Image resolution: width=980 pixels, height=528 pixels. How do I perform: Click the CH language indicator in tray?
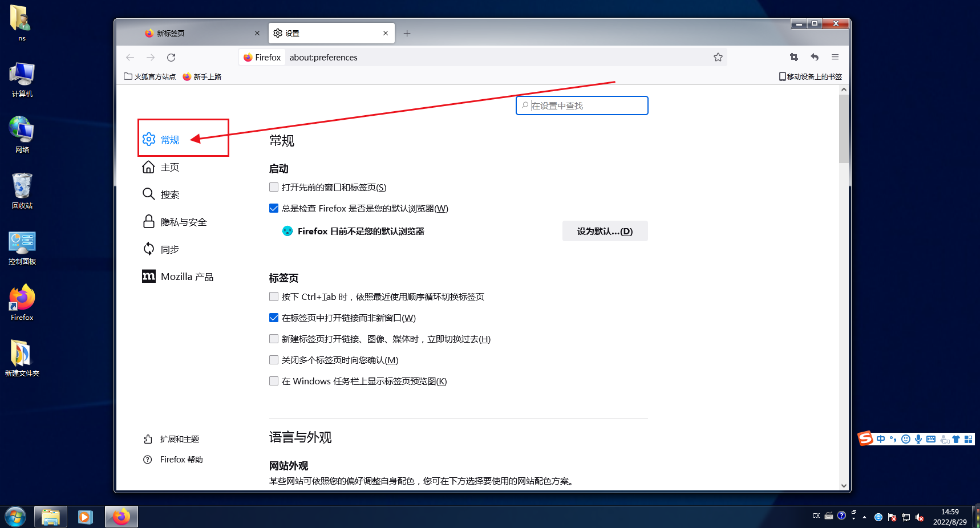pos(816,516)
